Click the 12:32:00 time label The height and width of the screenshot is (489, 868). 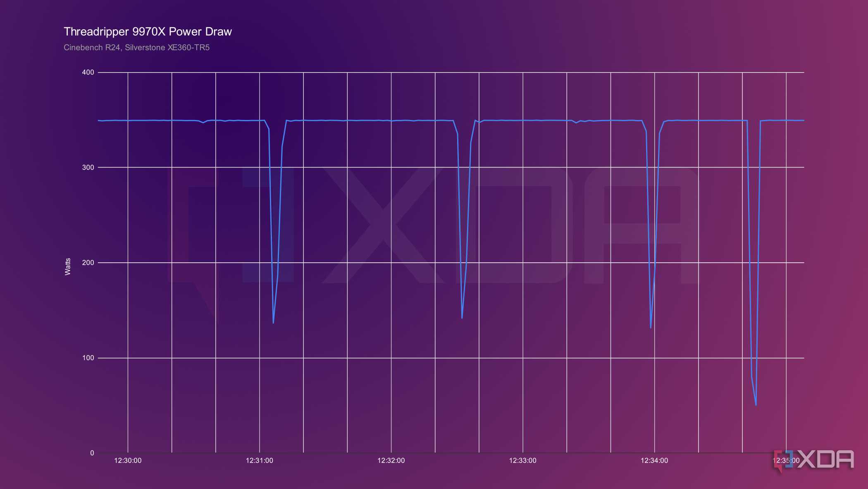point(391,460)
